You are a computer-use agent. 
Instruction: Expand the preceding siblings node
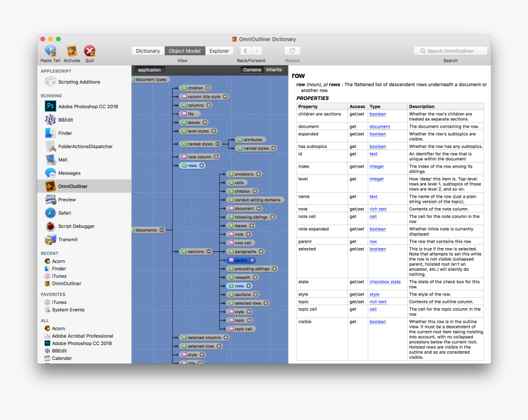pyautogui.click(x=274, y=269)
